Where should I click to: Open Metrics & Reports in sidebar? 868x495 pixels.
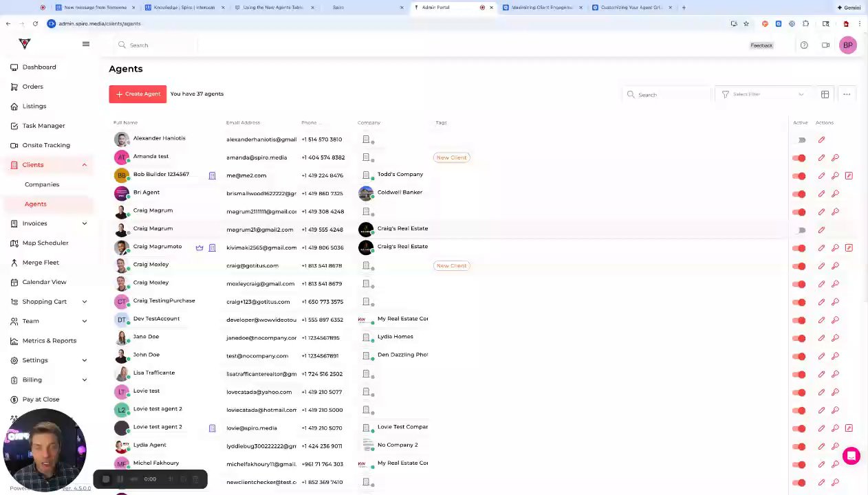pyautogui.click(x=49, y=340)
